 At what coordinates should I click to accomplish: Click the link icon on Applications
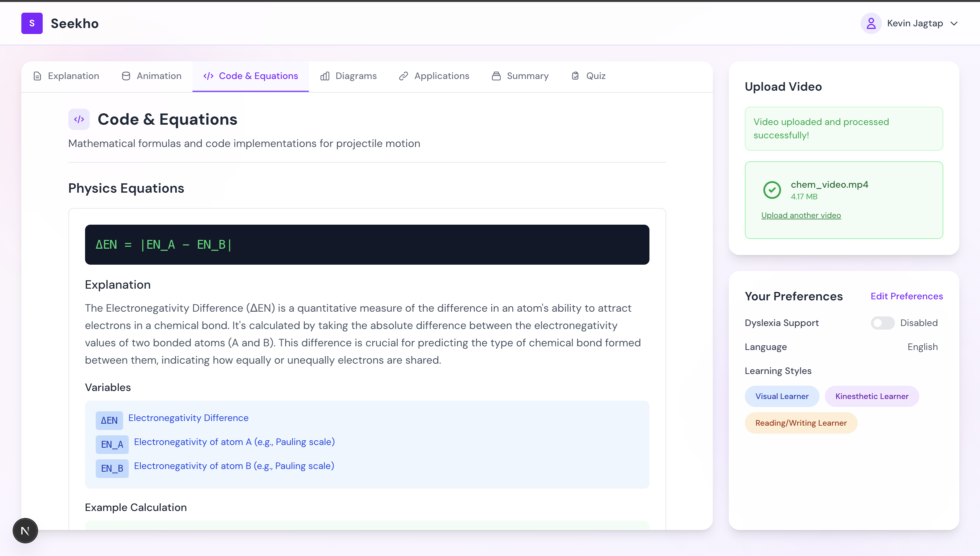(404, 76)
